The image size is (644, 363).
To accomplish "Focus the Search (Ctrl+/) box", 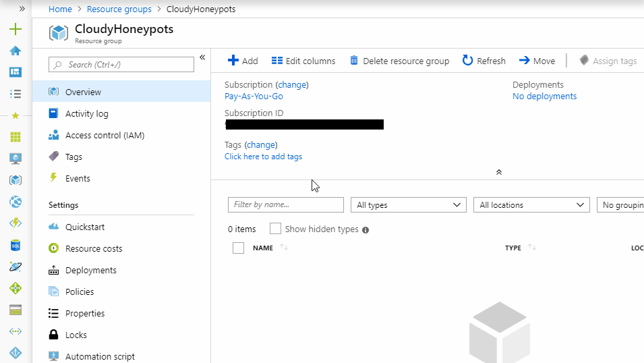I will [x=121, y=65].
